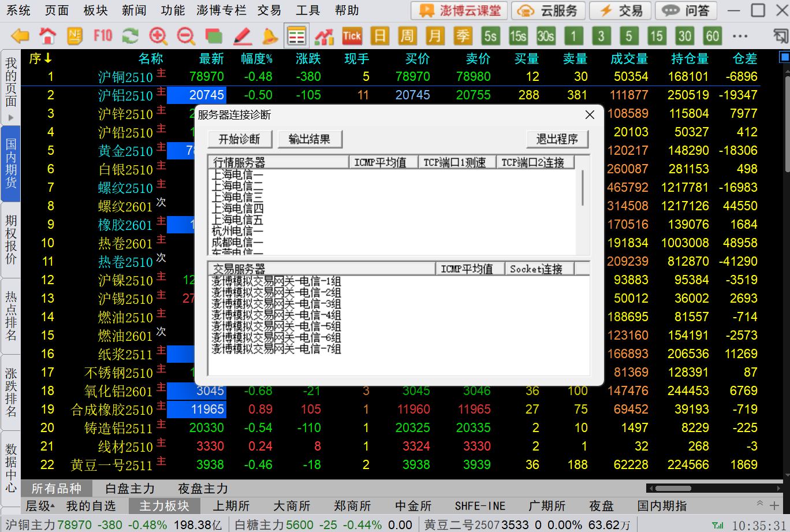
Task: Click the green refresh arrows icon
Action: tap(131, 36)
